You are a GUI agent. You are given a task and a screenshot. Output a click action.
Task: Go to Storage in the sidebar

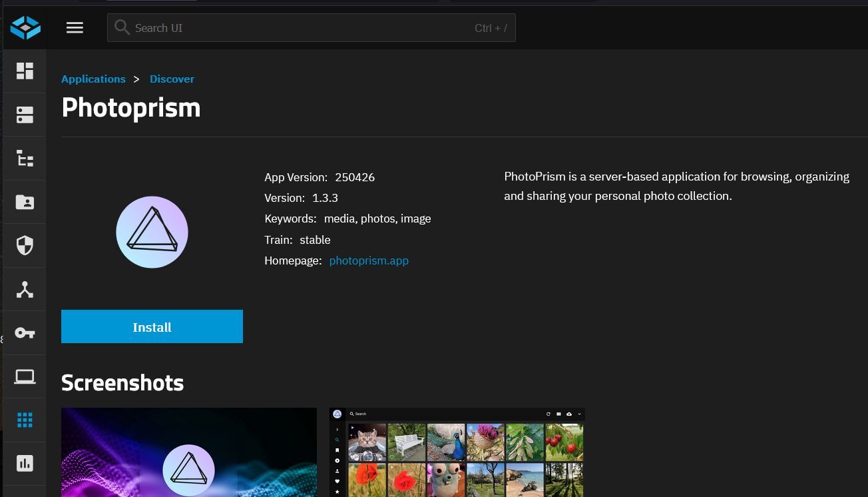click(25, 115)
